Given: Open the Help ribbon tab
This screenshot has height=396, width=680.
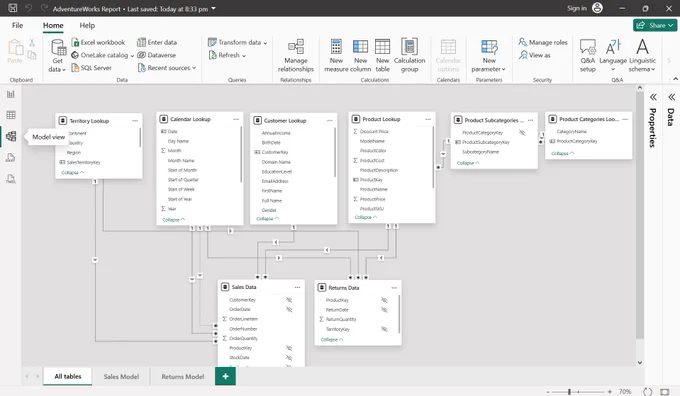Looking at the screenshot, I should pyautogui.click(x=87, y=25).
